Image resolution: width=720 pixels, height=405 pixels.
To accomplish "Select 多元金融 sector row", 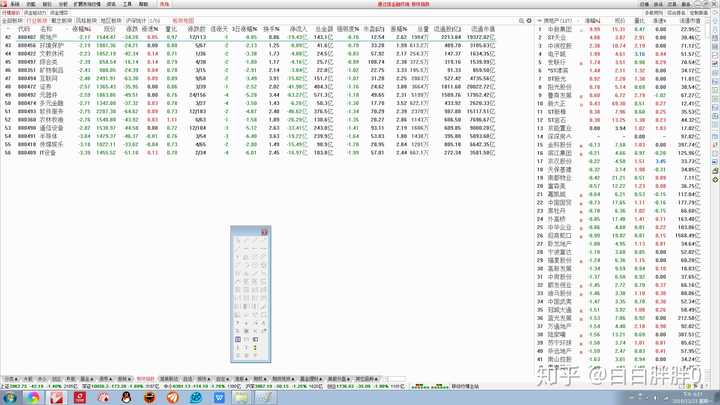I will (248, 103).
